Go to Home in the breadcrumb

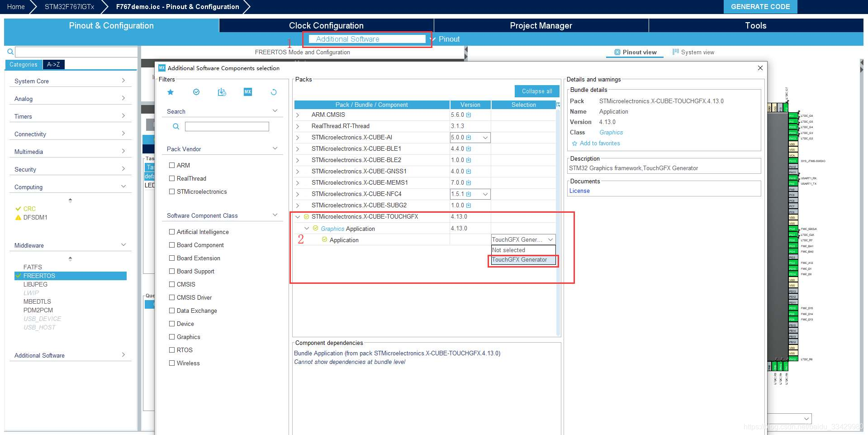click(16, 7)
